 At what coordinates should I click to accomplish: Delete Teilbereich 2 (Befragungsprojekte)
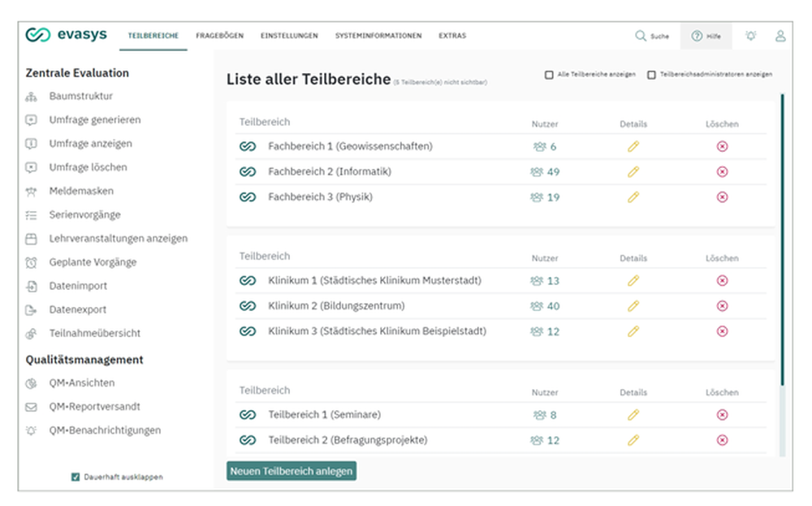722,440
